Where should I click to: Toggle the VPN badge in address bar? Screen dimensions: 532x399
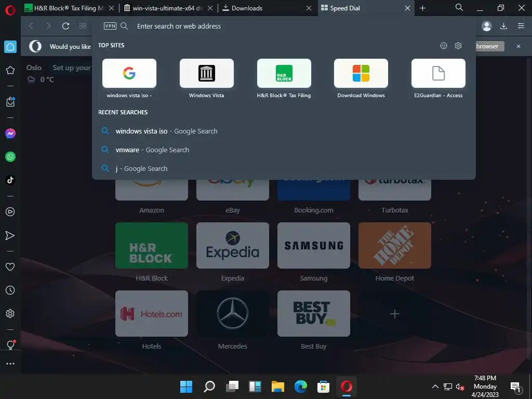(110, 26)
